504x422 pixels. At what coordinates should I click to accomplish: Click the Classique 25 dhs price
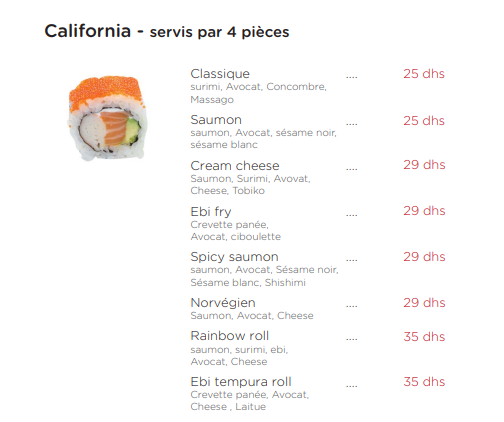coord(424,74)
